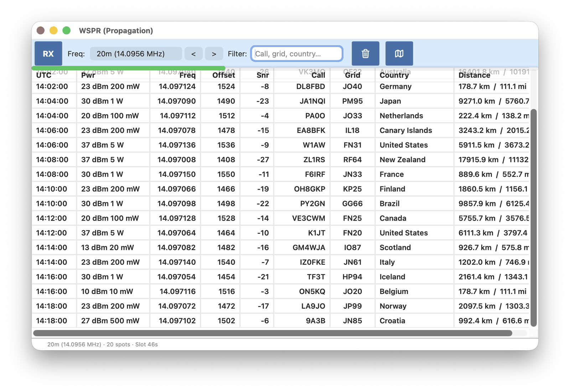
Task: Click grid locator PM95
Action: pyautogui.click(x=352, y=101)
